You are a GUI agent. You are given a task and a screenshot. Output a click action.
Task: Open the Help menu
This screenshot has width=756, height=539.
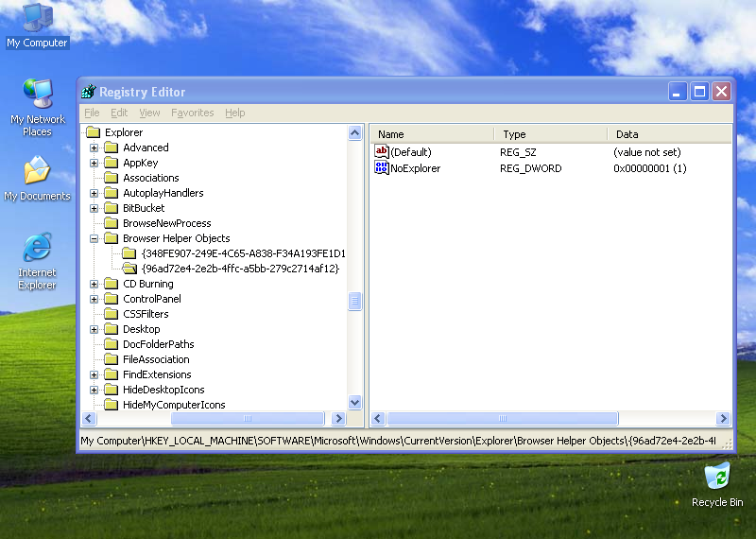[234, 113]
